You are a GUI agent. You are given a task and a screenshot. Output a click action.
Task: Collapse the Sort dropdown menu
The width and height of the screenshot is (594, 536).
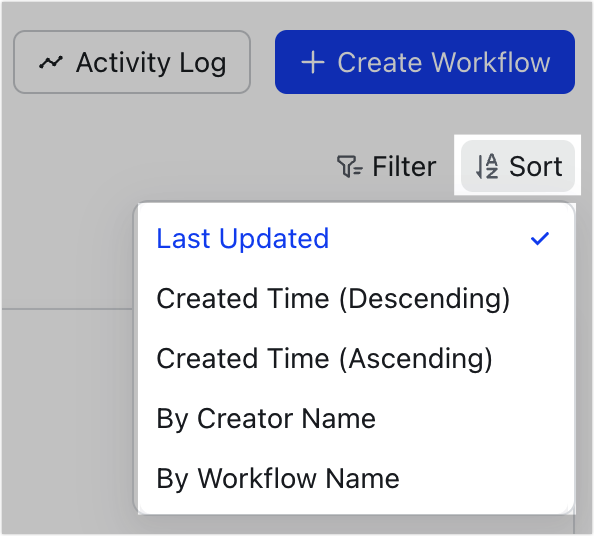pos(518,166)
